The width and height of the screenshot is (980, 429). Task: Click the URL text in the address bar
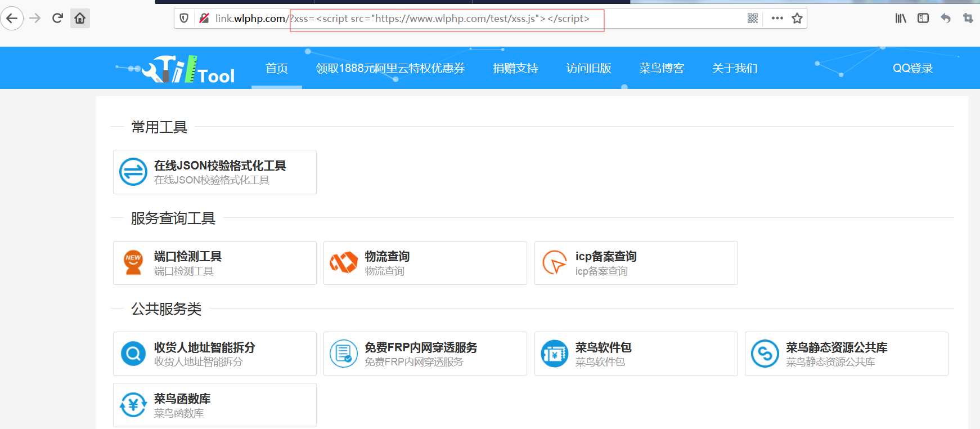coord(402,19)
